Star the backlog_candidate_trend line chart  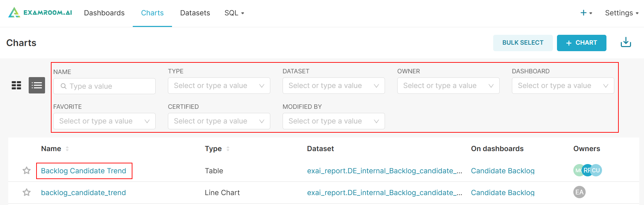(27, 192)
